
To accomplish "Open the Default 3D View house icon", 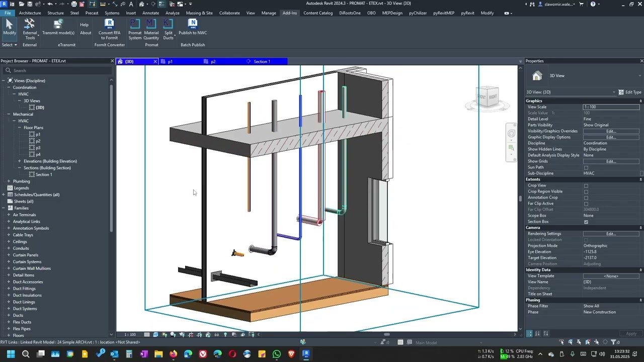I will pos(141,4).
